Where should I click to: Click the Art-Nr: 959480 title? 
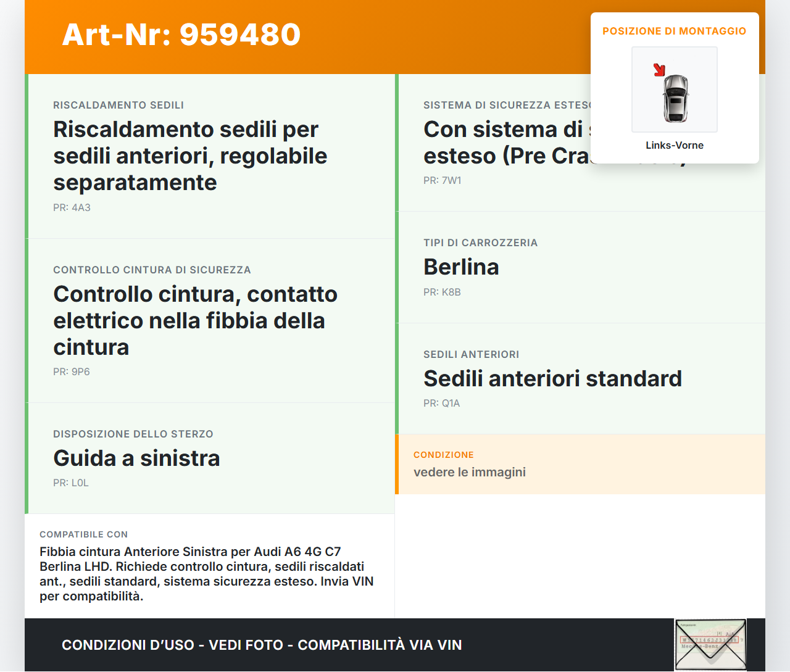click(181, 35)
